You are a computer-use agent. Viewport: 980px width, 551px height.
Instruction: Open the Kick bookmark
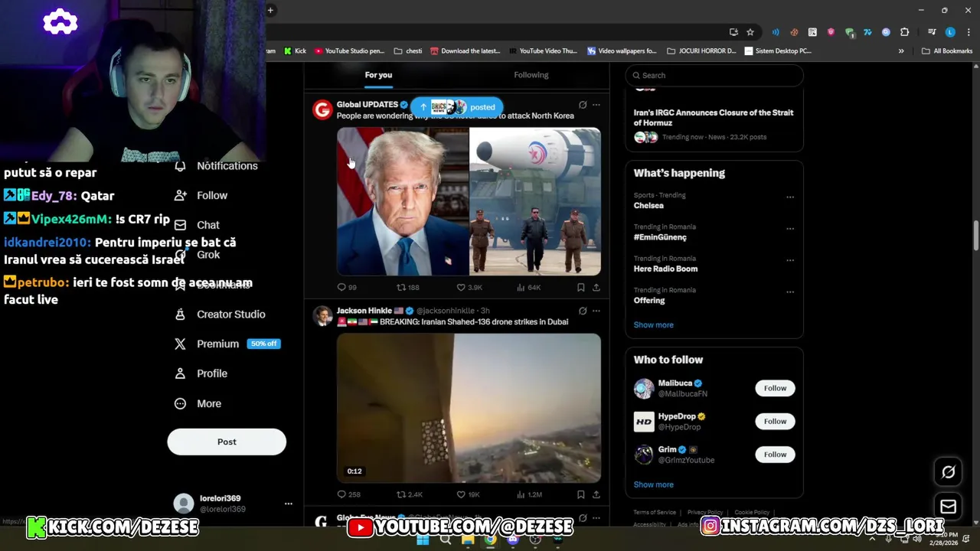[x=295, y=51]
